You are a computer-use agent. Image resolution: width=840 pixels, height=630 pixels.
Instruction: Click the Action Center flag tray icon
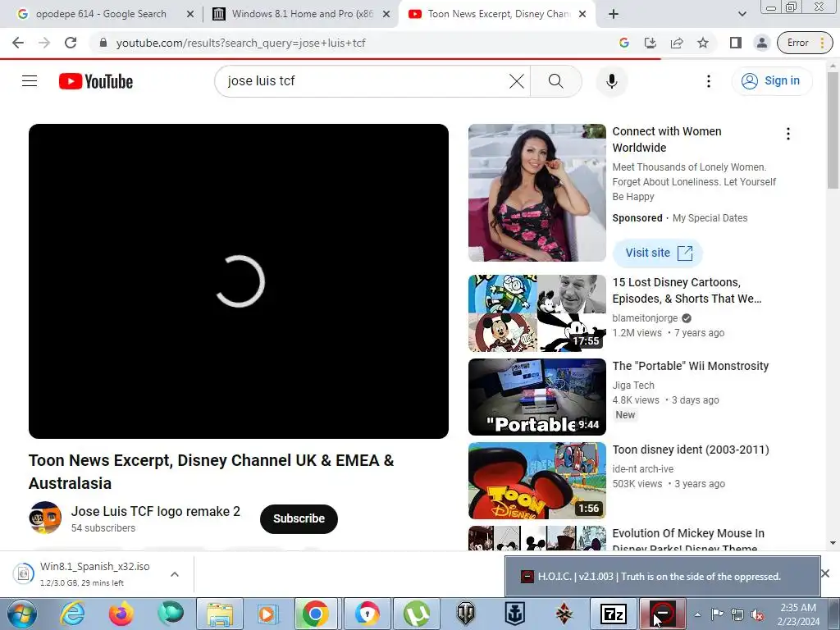point(717,614)
